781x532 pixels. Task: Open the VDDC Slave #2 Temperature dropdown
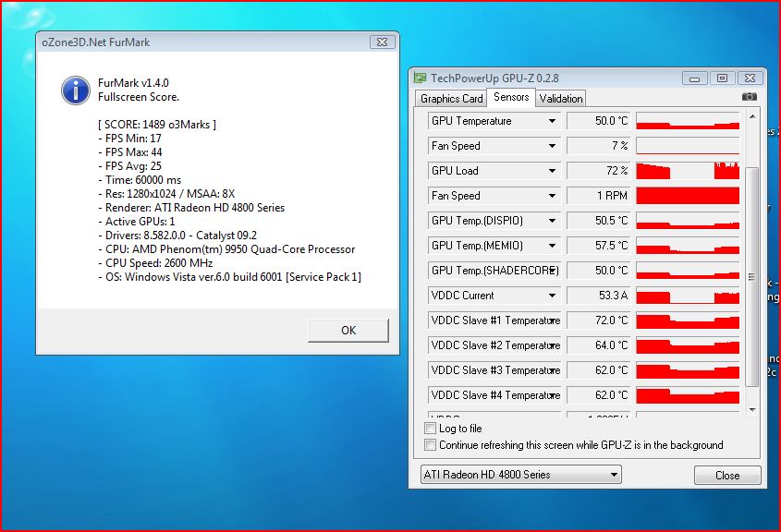(552, 345)
